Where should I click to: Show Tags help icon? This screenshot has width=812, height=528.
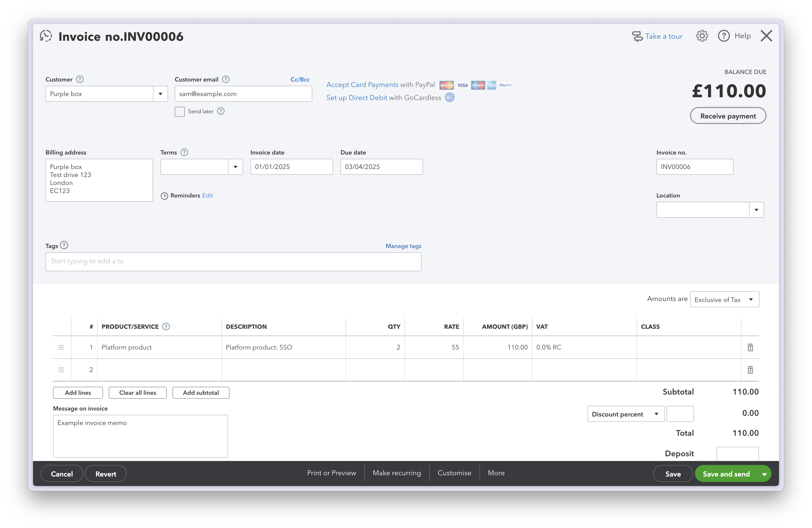(64, 245)
